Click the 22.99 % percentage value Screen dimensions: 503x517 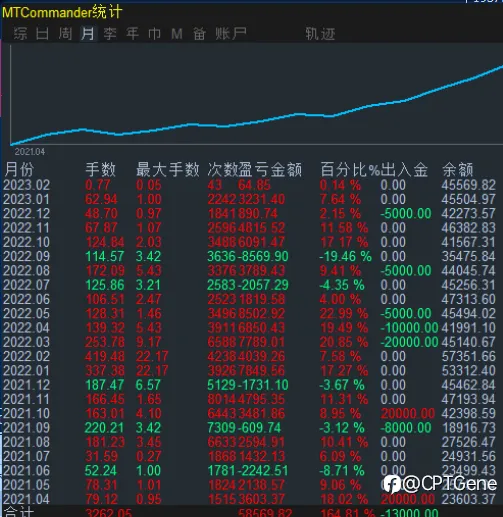[x=344, y=314]
